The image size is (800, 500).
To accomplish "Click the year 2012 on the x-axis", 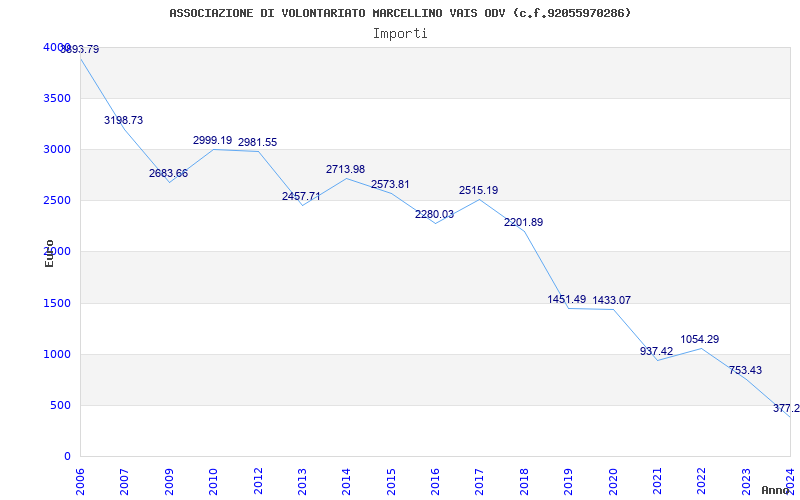I will pyautogui.click(x=258, y=481).
